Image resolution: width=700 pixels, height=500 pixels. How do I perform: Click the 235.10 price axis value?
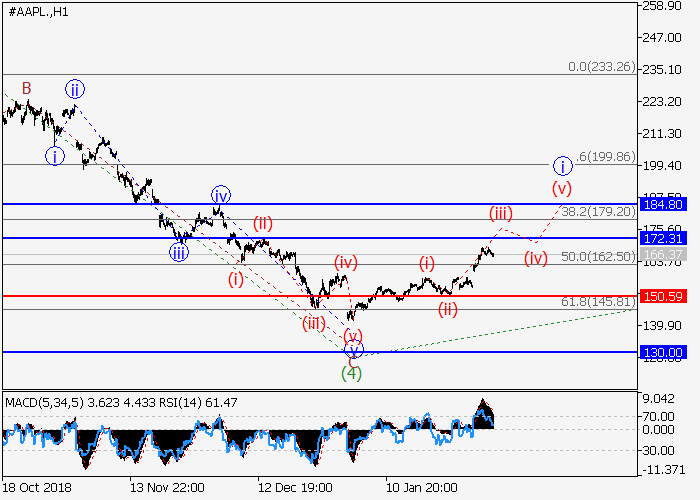[662, 70]
